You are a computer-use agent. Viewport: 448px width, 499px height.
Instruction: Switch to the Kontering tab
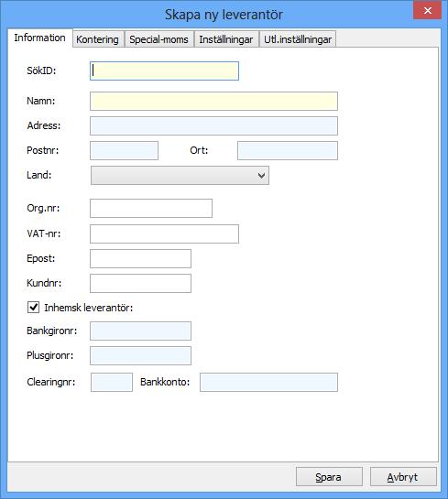pos(98,39)
